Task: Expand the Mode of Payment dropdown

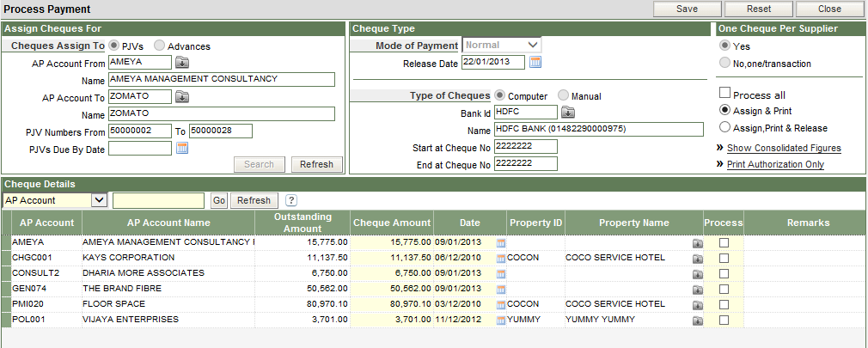Action: (533, 45)
